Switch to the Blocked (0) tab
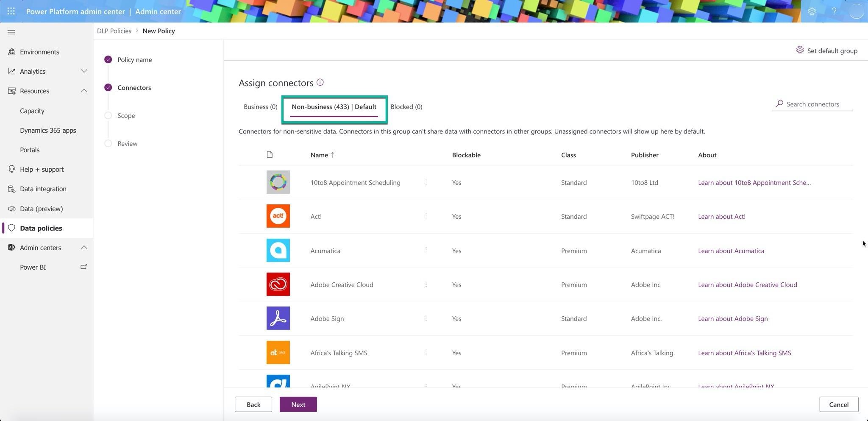The height and width of the screenshot is (421, 868). point(406,107)
